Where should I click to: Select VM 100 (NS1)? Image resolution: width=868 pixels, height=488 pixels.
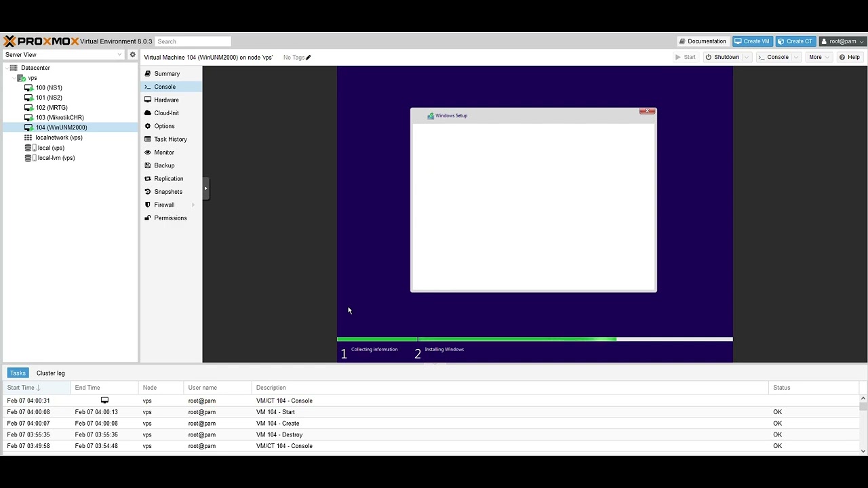[49, 87]
